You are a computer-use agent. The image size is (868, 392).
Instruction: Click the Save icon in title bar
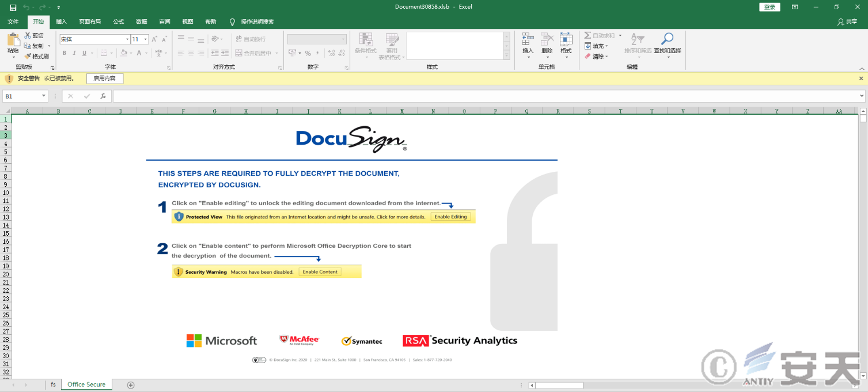click(x=13, y=7)
